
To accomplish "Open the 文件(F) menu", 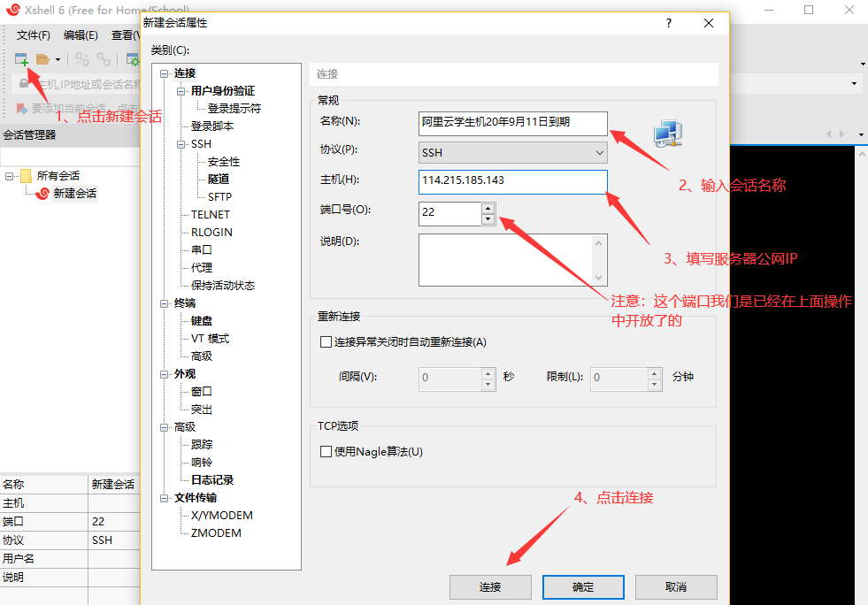I will [x=32, y=34].
